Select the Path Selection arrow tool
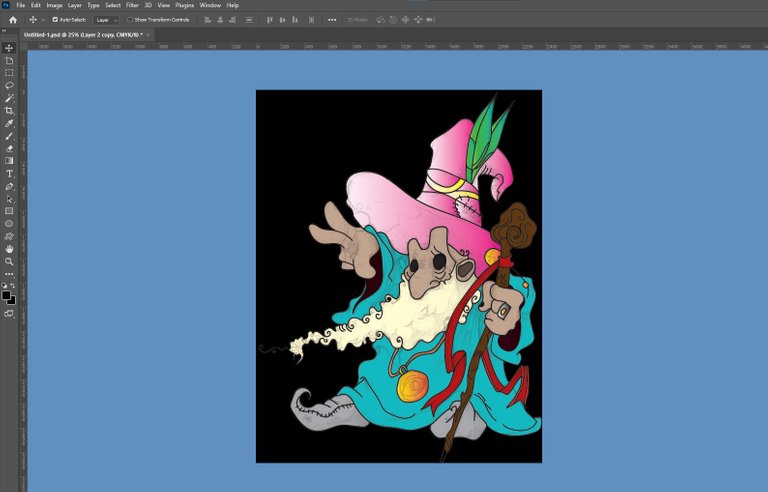Viewport: 768px width, 492px height. click(9, 198)
